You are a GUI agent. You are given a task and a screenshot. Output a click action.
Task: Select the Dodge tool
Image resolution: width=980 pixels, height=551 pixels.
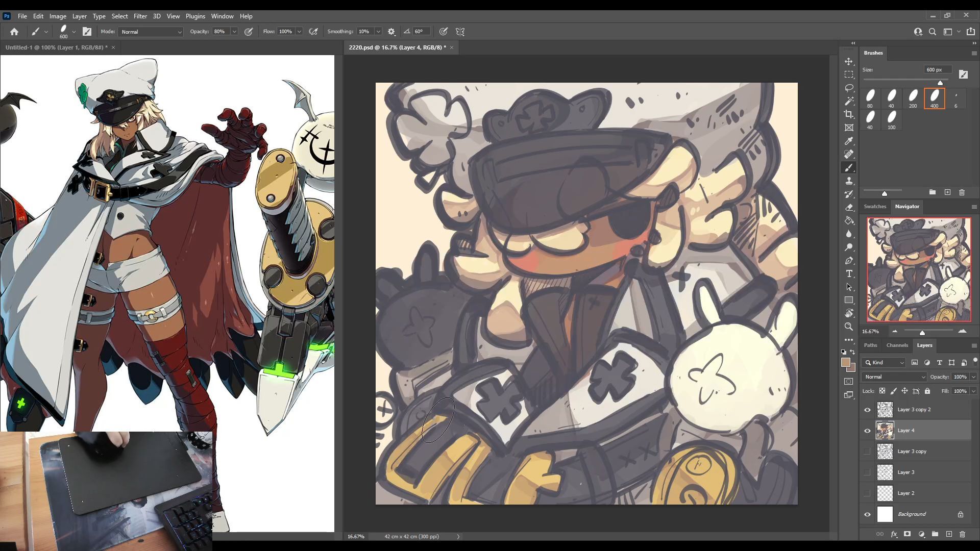(849, 247)
